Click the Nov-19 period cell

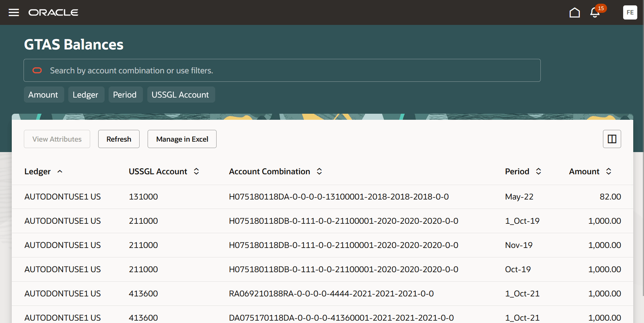pos(519,245)
